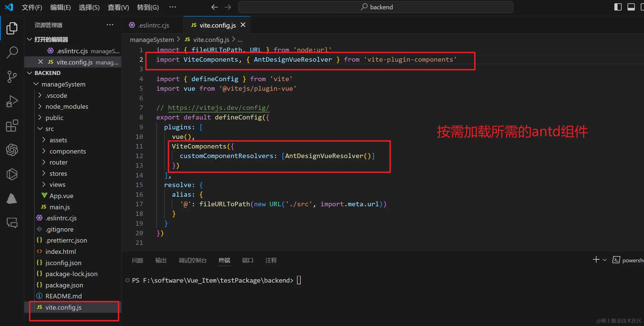Viewport: 644px width, 326px height.
Task: Open the hexagon extension icon in activity bar
Action: pyautogui.click(x=12, y=174)
